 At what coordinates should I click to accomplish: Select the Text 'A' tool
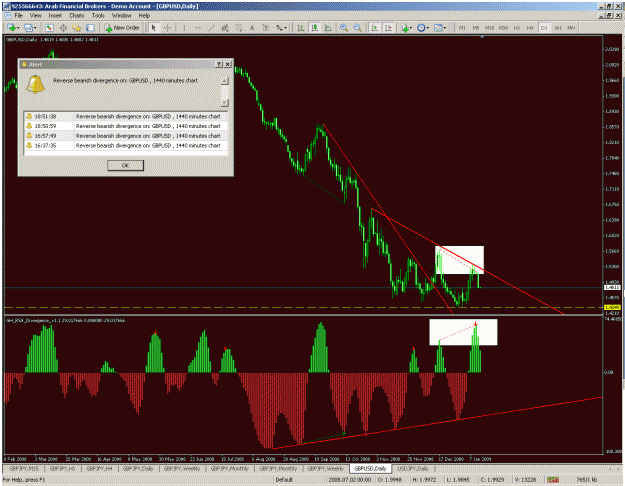(x=252, y=28)
